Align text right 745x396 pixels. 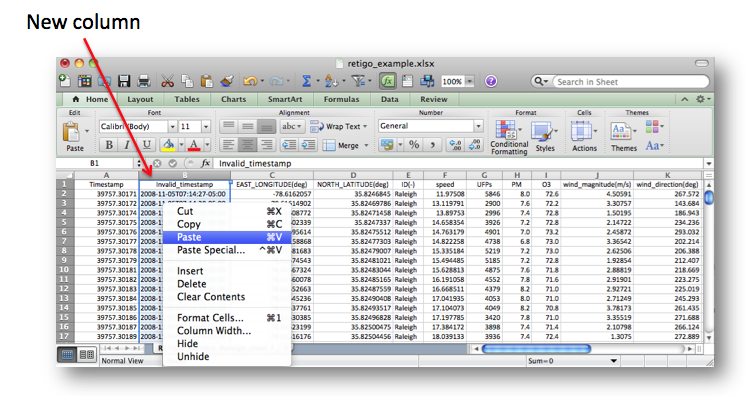tap(267, 145)
